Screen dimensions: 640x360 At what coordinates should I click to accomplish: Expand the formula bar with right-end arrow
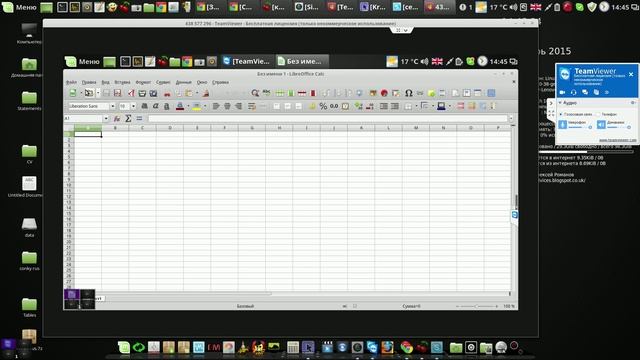coord(511,118)
